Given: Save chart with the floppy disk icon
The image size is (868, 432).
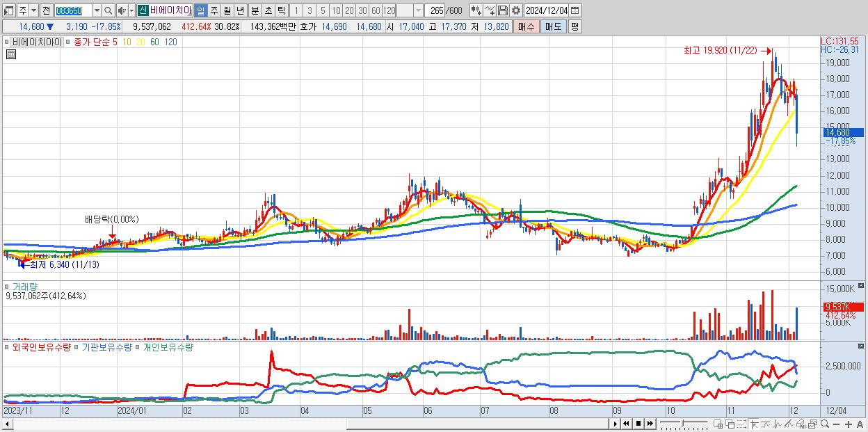Looking at the screenshot, I should pos(502,10).
